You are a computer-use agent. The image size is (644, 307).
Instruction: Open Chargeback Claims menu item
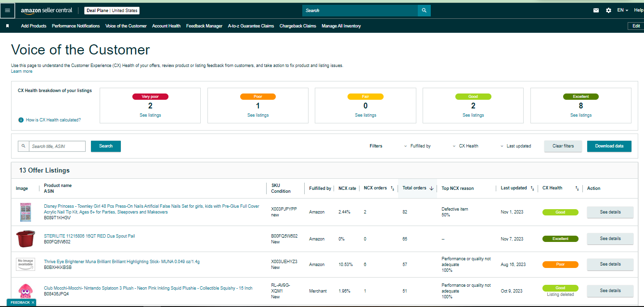click(x=298, y=26)
